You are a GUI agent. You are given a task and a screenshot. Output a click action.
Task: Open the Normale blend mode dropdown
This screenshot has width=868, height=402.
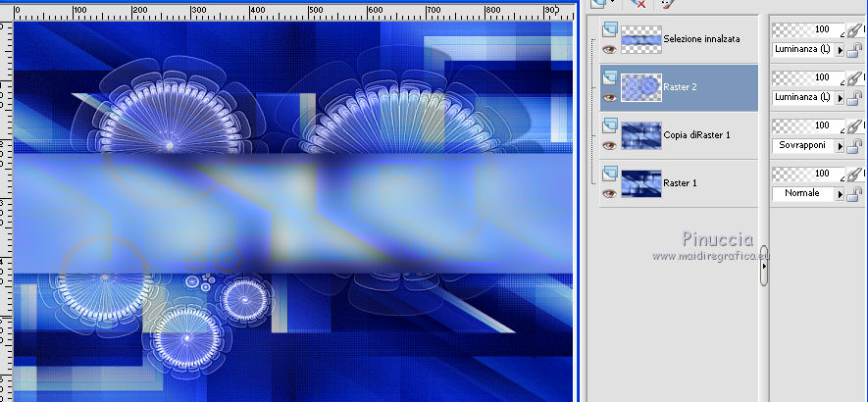tap(807, 193)
